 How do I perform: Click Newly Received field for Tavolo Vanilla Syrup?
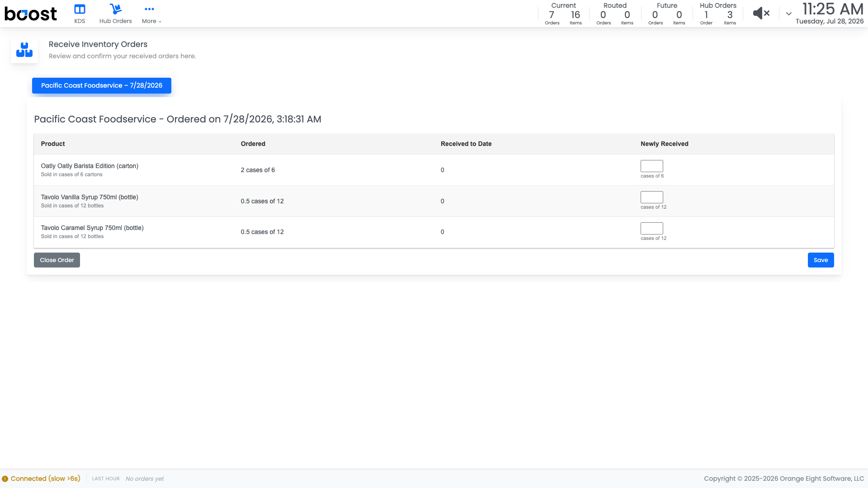651,197
